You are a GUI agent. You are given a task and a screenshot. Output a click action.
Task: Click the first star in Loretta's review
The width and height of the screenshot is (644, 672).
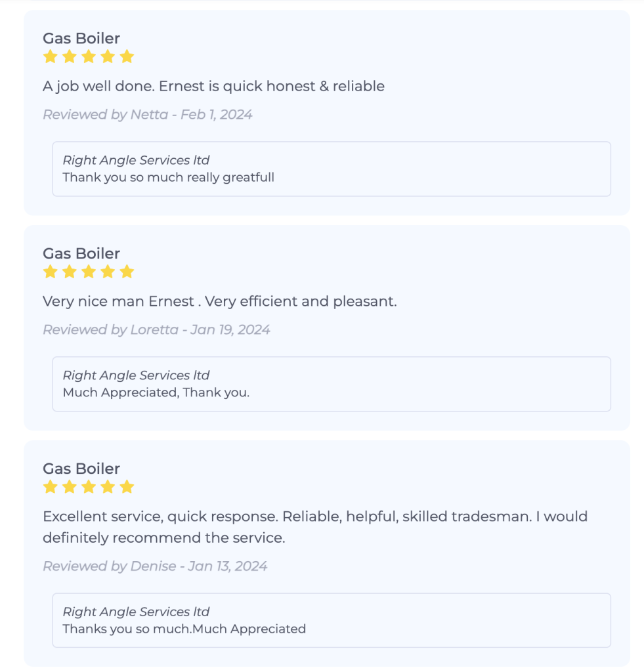pos(50,272)
